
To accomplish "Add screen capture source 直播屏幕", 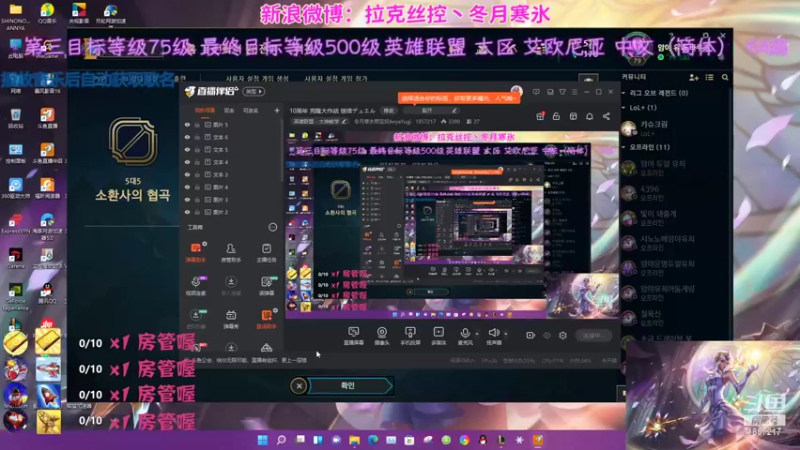I will 353,336.
